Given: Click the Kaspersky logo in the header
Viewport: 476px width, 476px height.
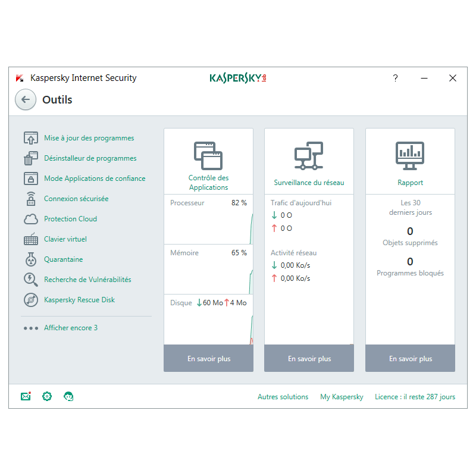Looking at the screenshot, I should 238,78.
